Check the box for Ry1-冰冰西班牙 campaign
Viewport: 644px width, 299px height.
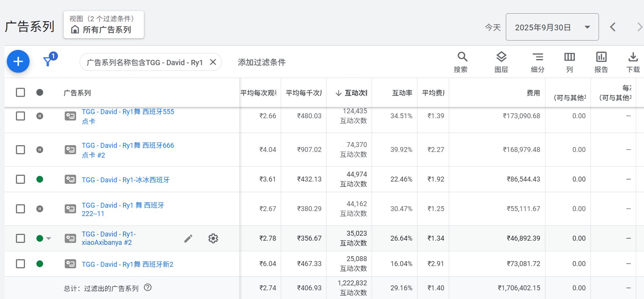[20, 179]
